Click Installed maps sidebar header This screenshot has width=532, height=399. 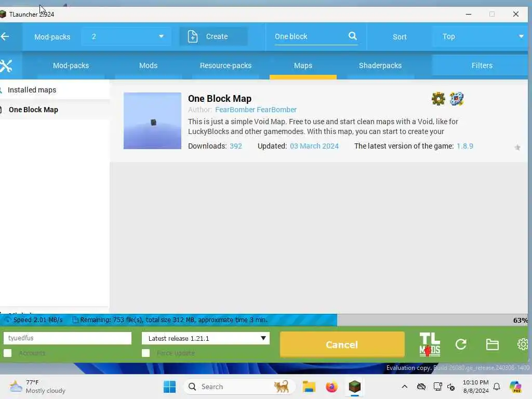click(32, 90)
